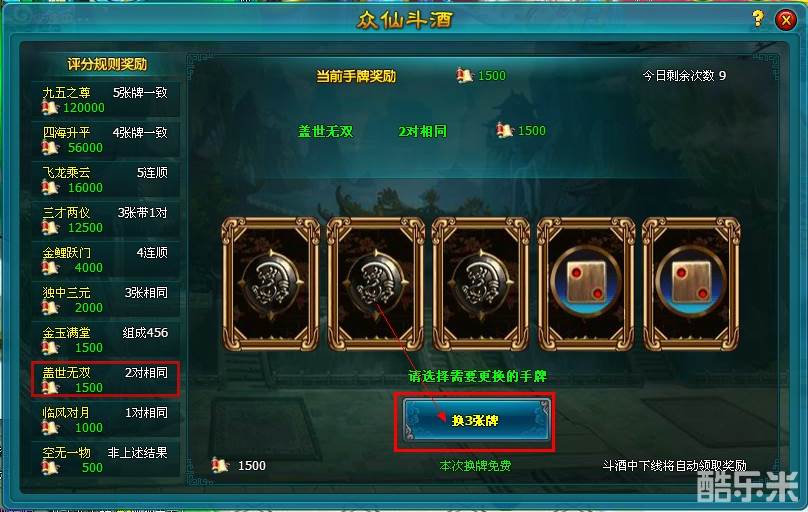Click the highlighted 盖世无双 rule entry
The height and width of the screenshot is (512, 808).
(105, 379)
